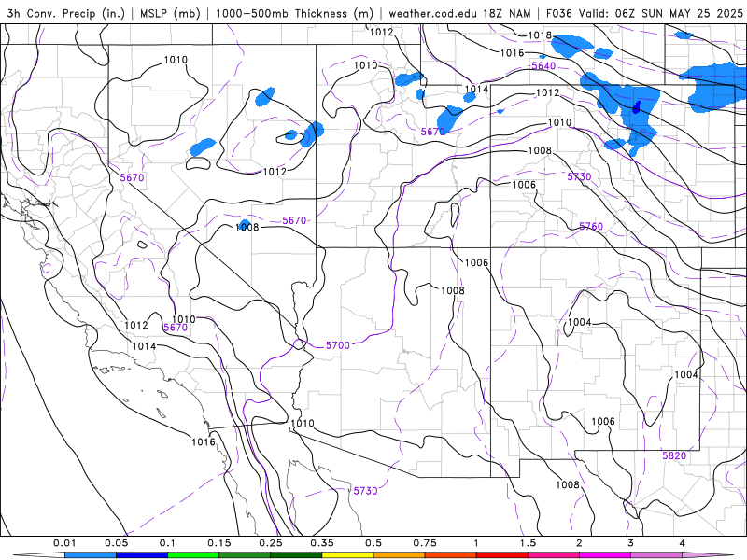
Task: Click the legend value '0.35'
Action: pyautogui.click(x=322, y=543)
